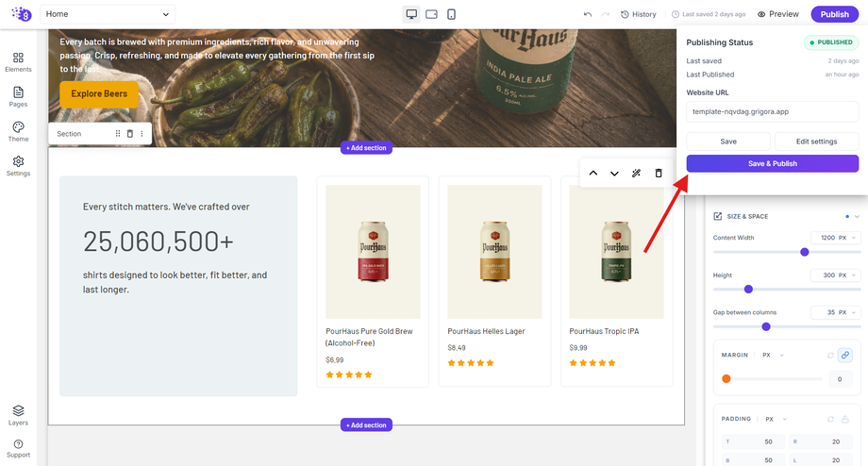Toggle the Padding lock icon

click(844, 420)
